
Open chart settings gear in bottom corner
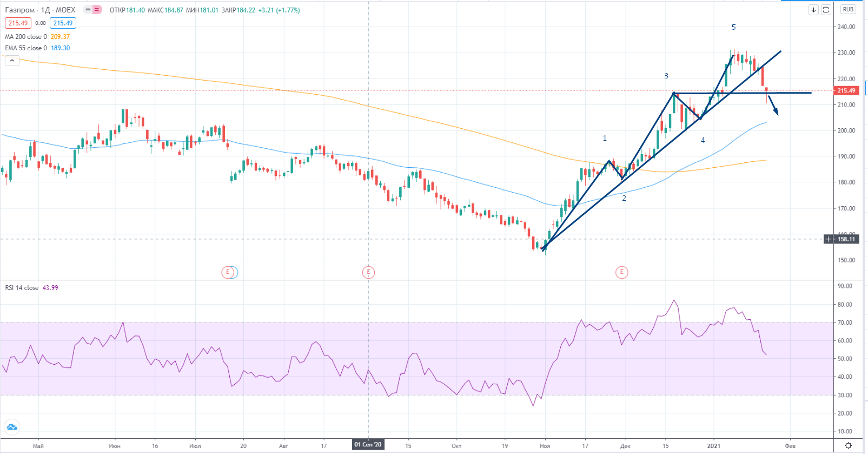(x=848, y=445)
